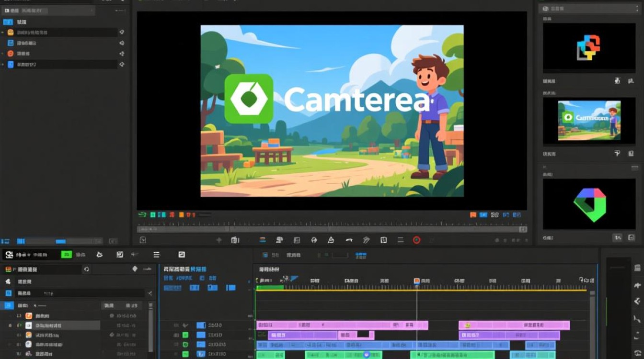
Task: Select the Camterea scene thumbnail in right panel
Action: point(589,120)
